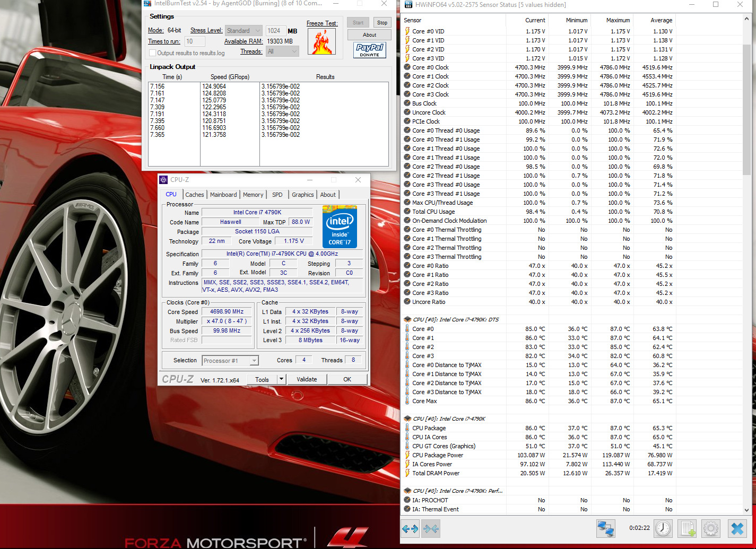Open the Tools dropdown arrow in CPU-Z
This screenshot has height=549, width=756.
pyautogui.click(x=282, y=379)
